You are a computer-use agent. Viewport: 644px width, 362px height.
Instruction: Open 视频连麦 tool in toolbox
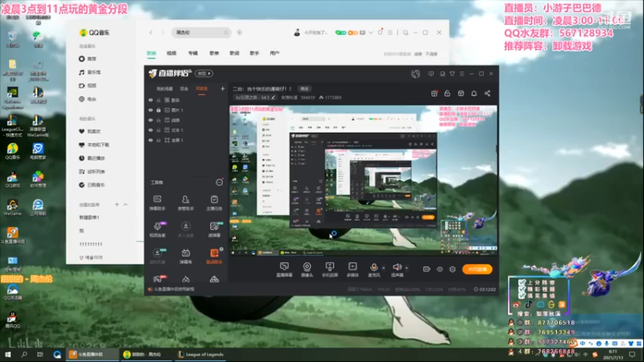(x=157, y=230)
